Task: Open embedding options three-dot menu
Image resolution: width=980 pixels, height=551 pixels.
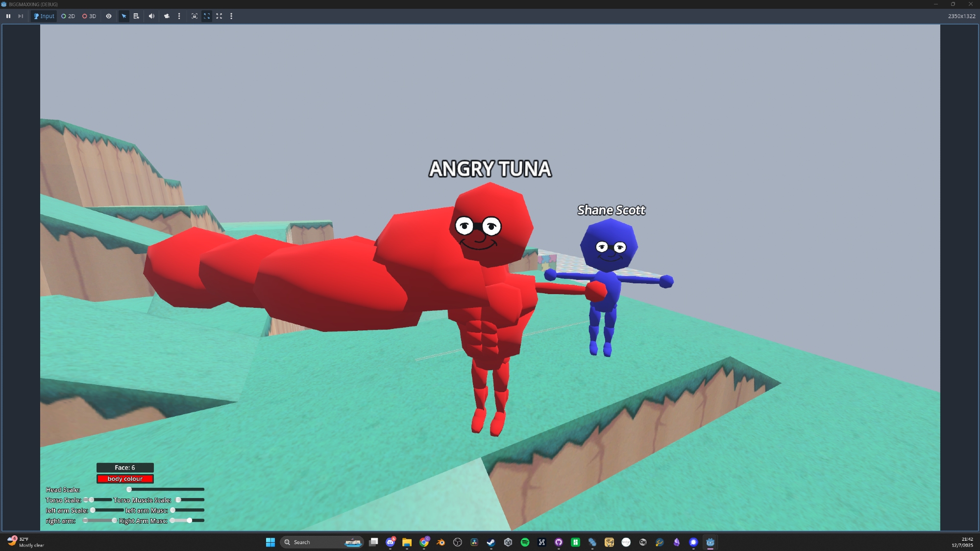Action: pyautogui.click(x=231, y=16)
